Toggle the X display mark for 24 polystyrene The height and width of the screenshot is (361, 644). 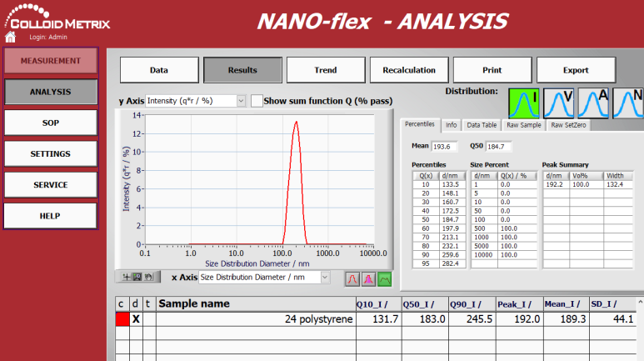click(136, 319)
